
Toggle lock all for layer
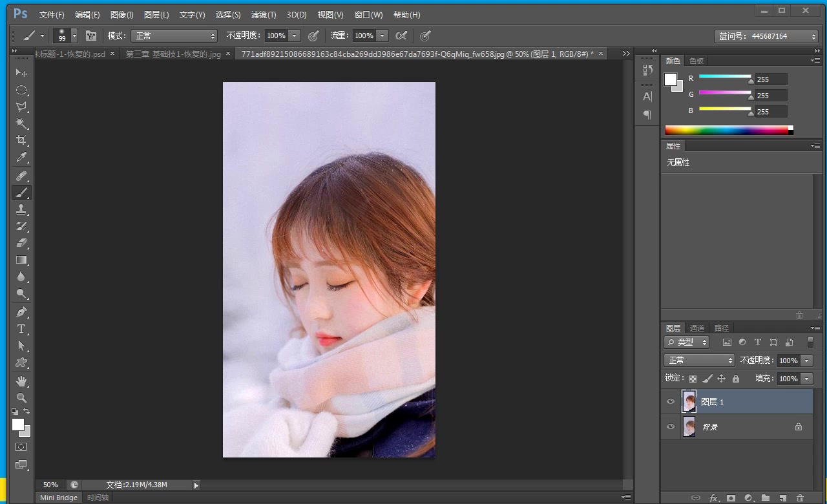coord(735,379)
